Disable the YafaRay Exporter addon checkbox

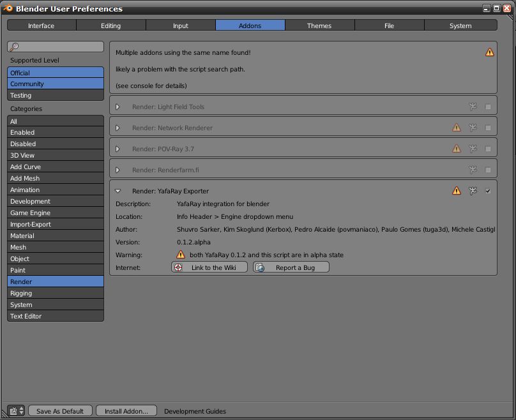pyautogui.click(x=488, y=191)
